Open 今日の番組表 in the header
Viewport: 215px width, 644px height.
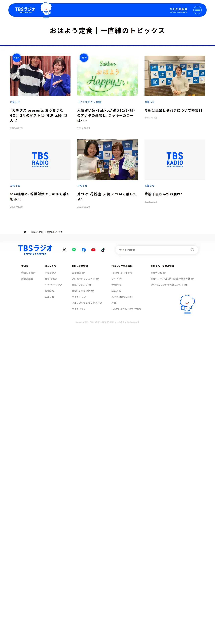coord(178,10)
